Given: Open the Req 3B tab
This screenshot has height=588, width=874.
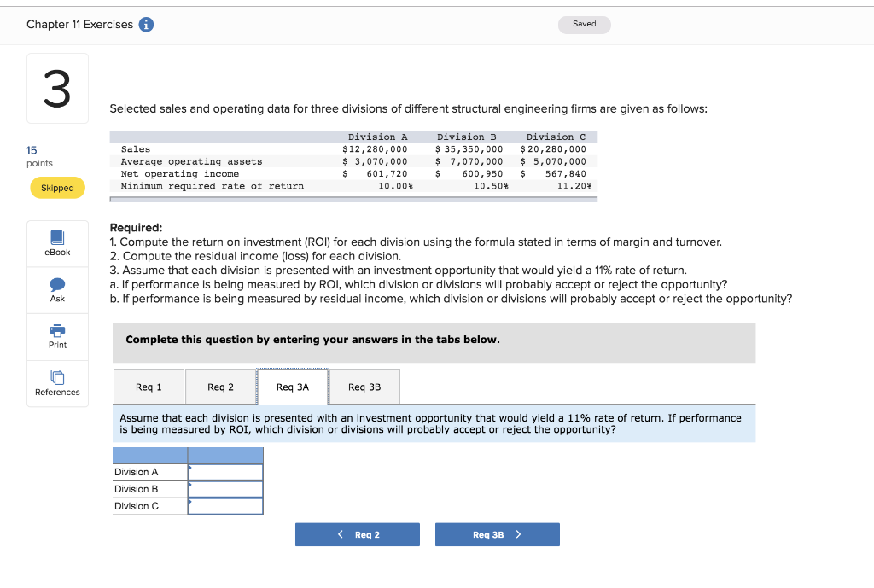Looking at the screenshot, I should point(364,387).
